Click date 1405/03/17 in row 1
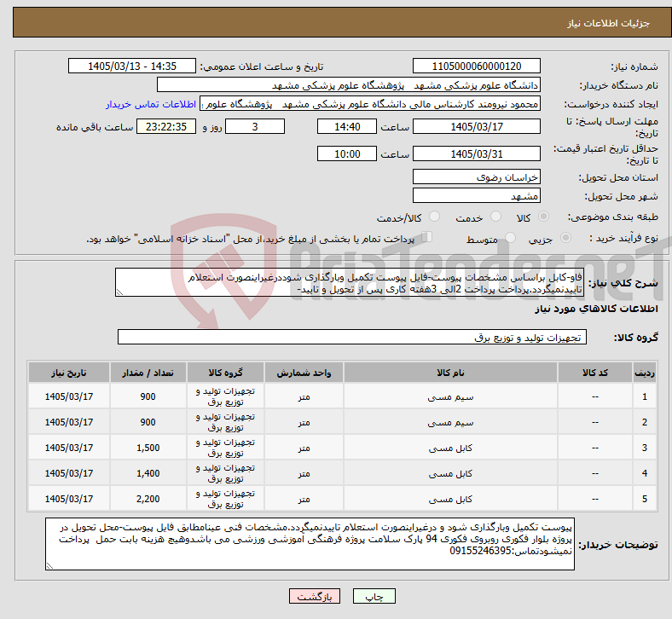Viewport: 672px width, 619px height. [x=68, y=396]
